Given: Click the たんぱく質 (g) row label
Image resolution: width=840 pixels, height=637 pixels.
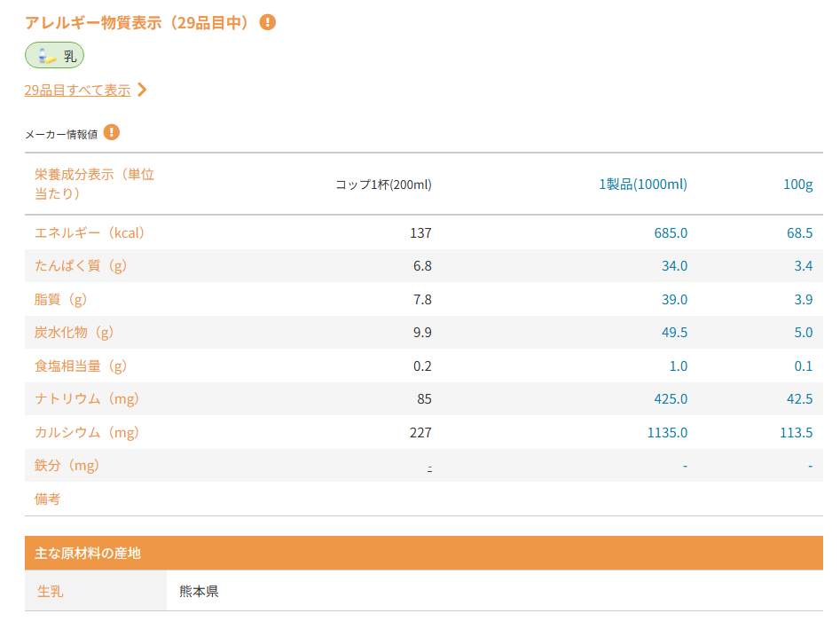Looking at the screenshot, I should [x=81, y=266].
